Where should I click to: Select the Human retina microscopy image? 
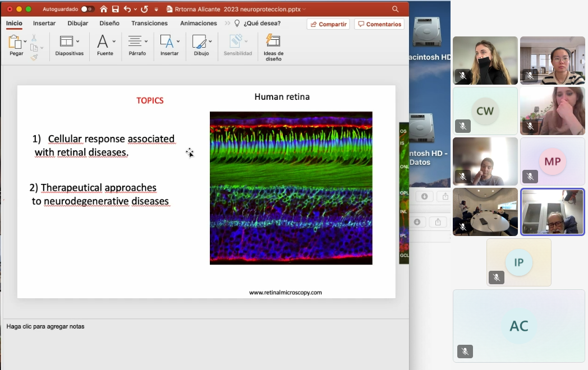(x=291, y=188)
